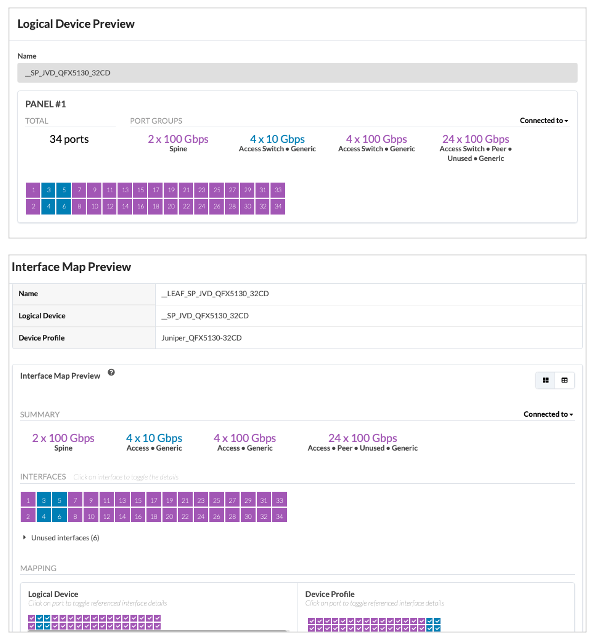Toggle interface 4 details in Interfaces section

tap(44, 516)
